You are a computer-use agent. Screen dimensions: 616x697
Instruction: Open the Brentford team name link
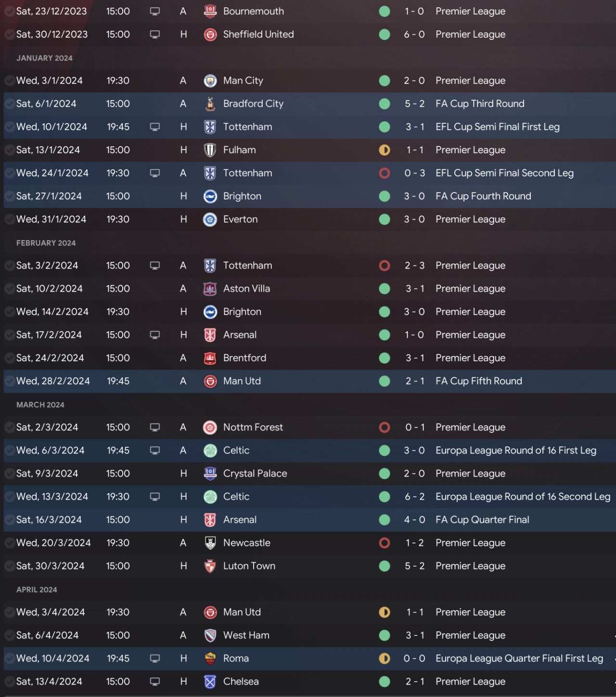click(244, 358)
